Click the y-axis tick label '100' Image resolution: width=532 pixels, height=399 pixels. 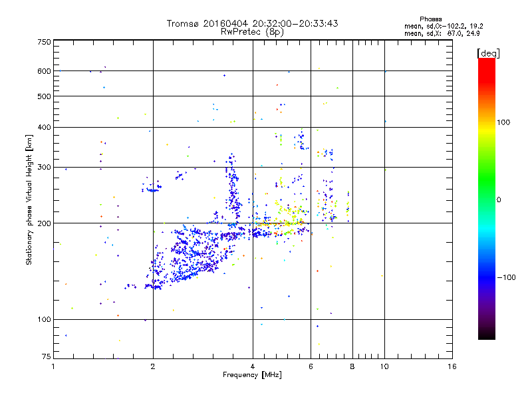pos(44,319)
